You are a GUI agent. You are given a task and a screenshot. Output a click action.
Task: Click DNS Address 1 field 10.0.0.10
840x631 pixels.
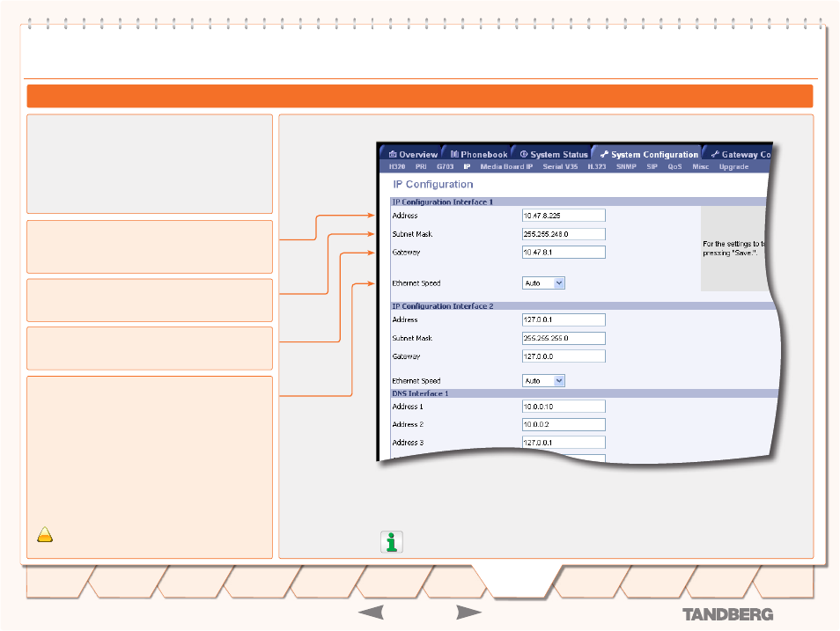[x=564, y=407]
